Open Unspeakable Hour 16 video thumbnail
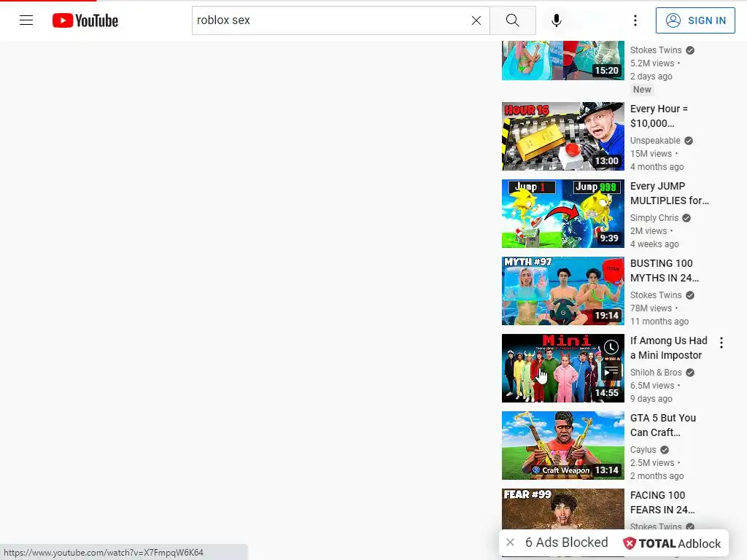The height and width of the screenshot is (560, 747). click(562, 136)
